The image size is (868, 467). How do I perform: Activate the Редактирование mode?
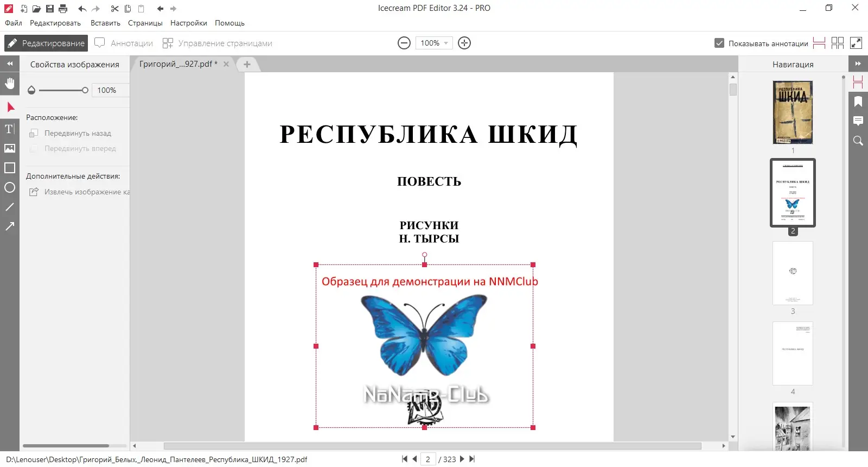(x=46, y=43)
